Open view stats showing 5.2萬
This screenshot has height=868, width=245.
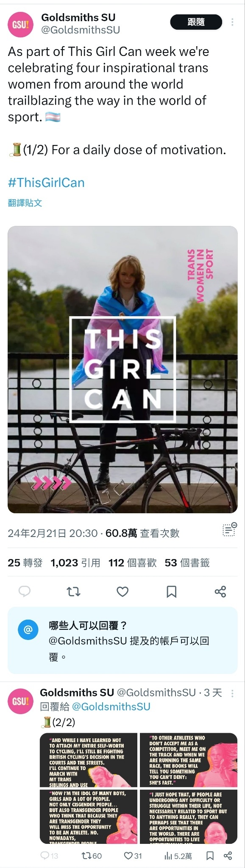(x=178, y=856)
